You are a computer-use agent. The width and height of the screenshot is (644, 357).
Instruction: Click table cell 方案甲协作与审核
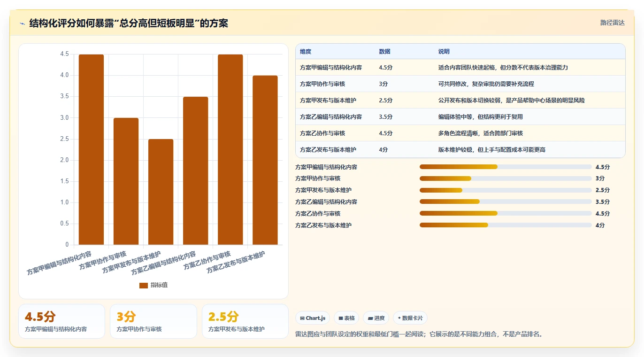point(322,84)
